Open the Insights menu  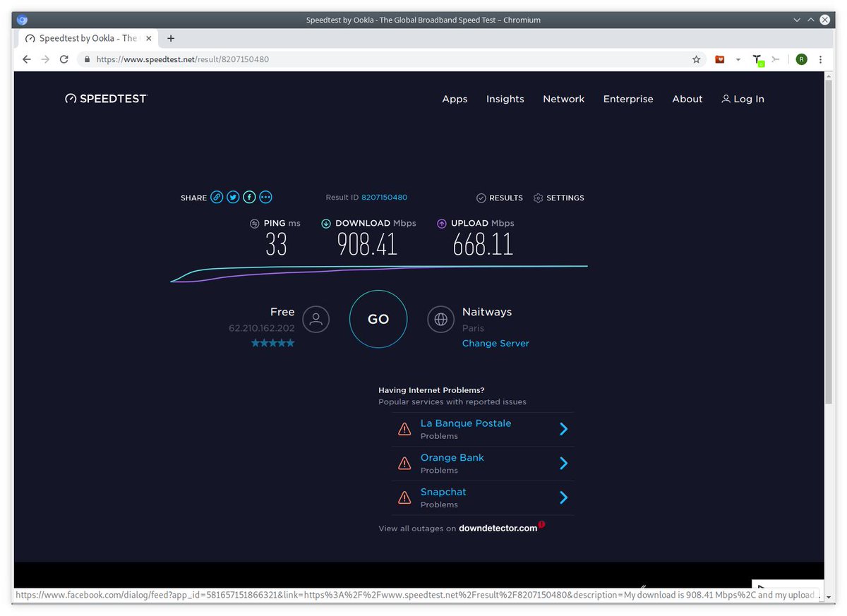click(x=505, y=99)
